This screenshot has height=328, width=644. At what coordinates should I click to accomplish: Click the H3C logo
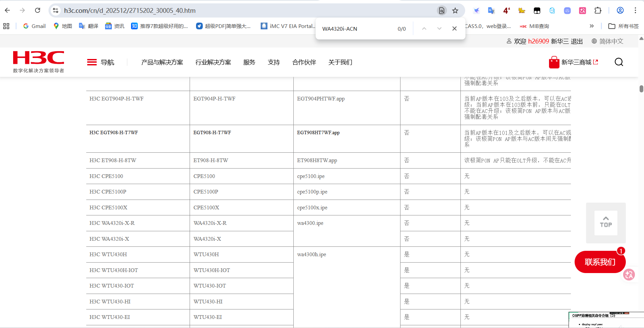click(38, 62)
